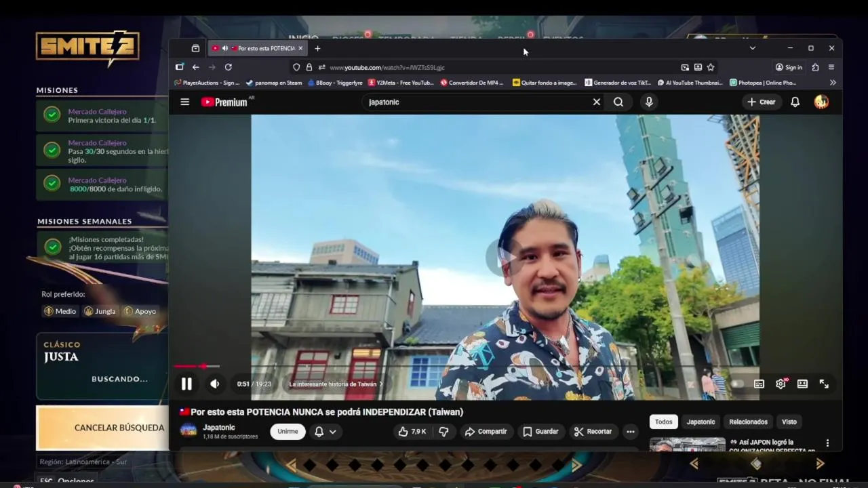Open the YouTube account avatar menu
The image size is (868, 488).
821,102
